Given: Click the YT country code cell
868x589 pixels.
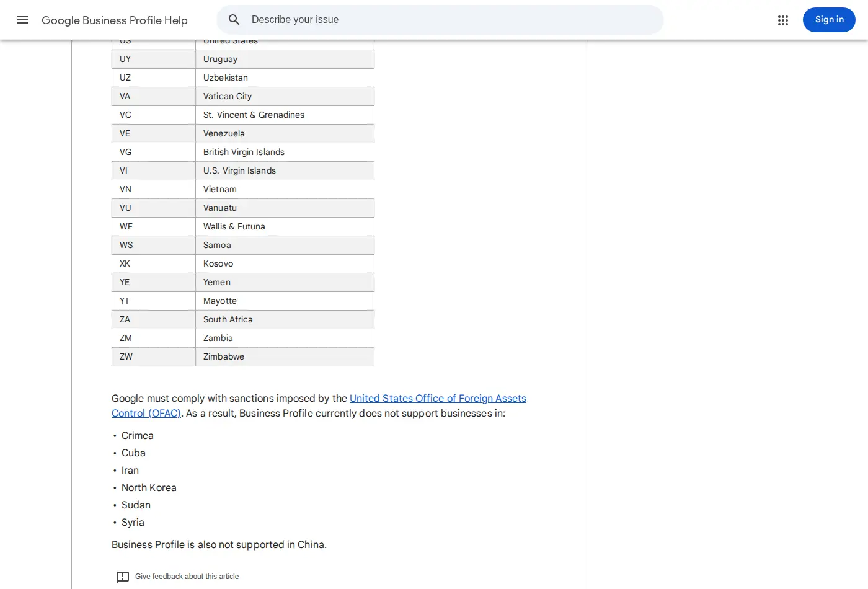Looking at the screenshot, I should (154, 301).
